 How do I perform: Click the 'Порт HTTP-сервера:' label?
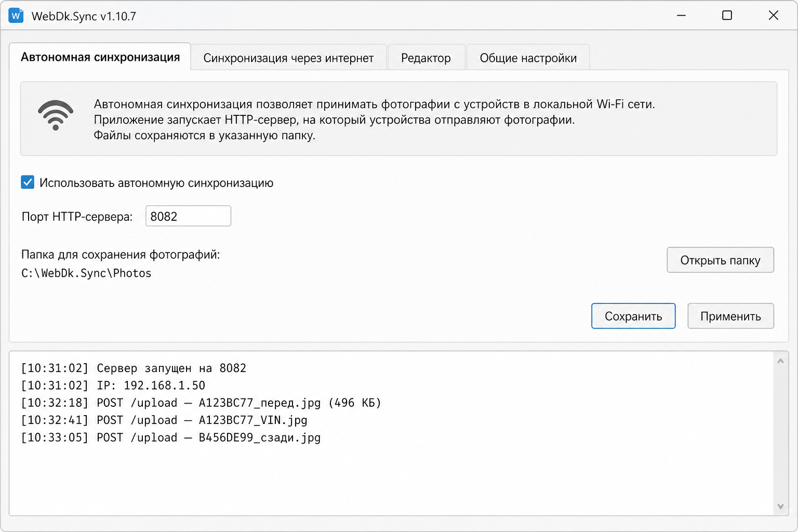pyautogui.click(x=77, y=217)
